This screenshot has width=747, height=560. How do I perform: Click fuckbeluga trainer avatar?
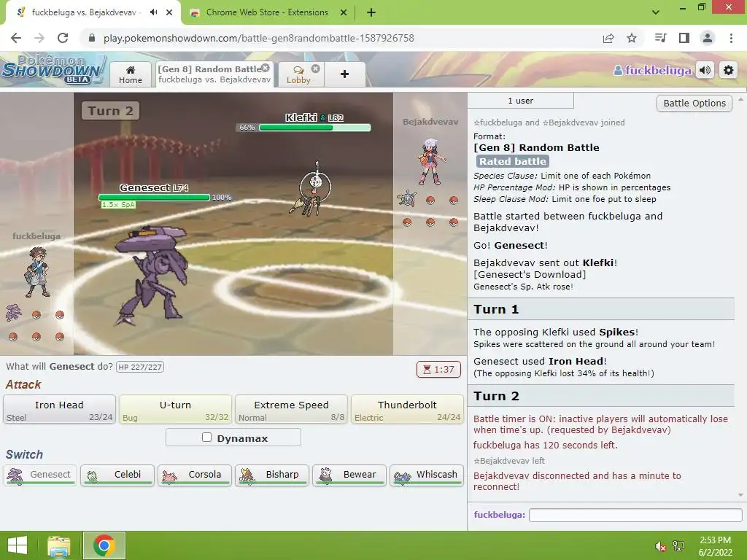click(x=36, y=271)
